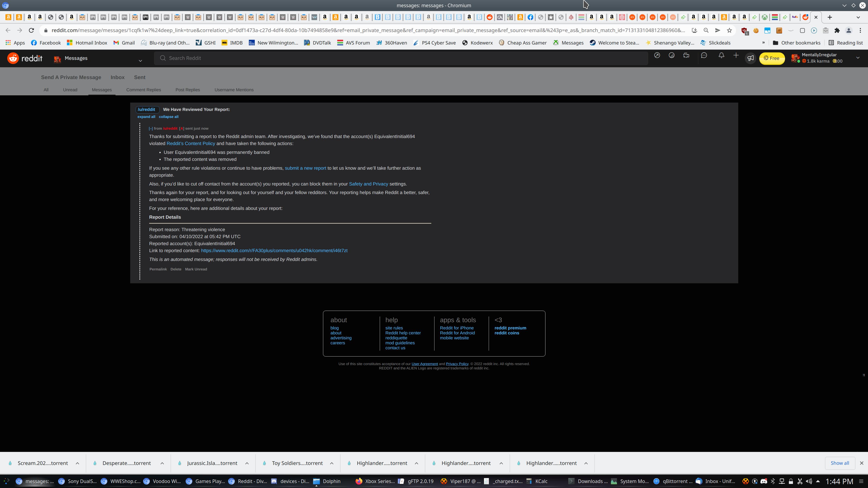Viewport: 868px width, 488px height.
Task: Open the notifications bell icon
Action: [721, 56]
